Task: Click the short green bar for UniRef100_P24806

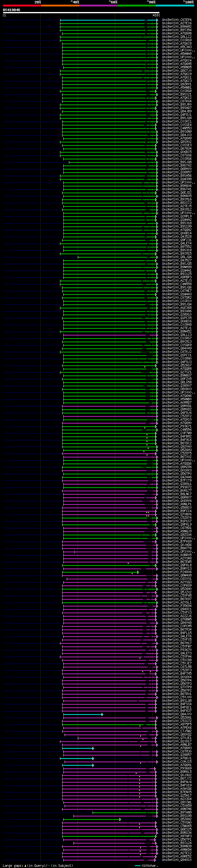Action: pos(101,572)
